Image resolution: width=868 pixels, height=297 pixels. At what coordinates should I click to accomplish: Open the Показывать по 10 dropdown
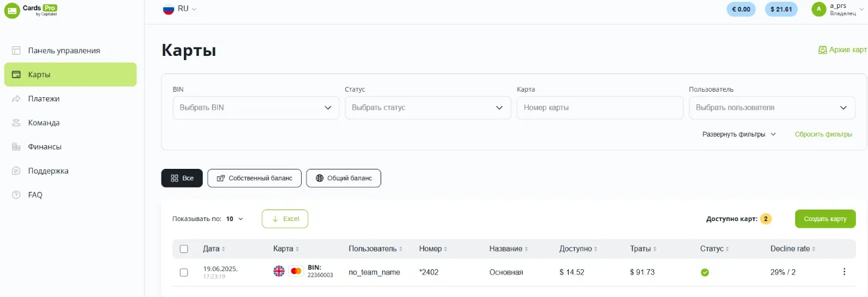coord(234,219)
